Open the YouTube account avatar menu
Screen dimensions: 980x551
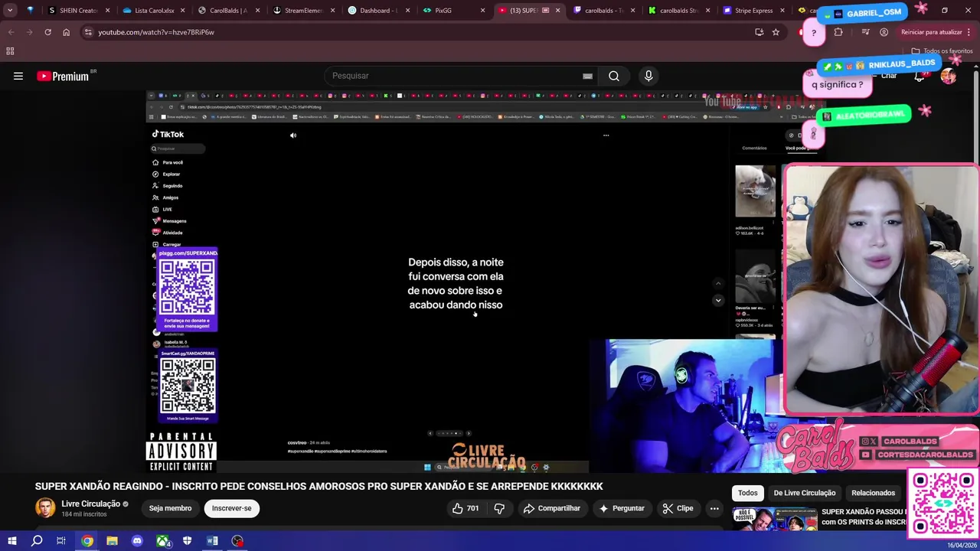(x=949, y=76)
